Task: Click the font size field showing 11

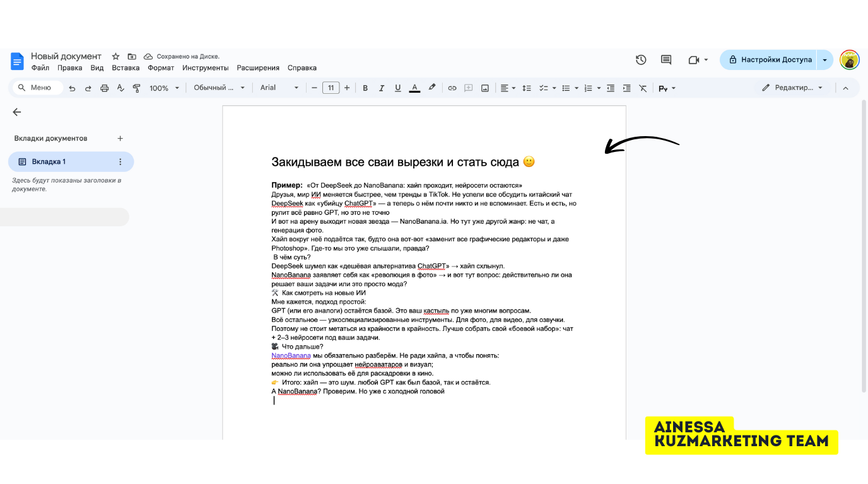Action: [331, 88]
